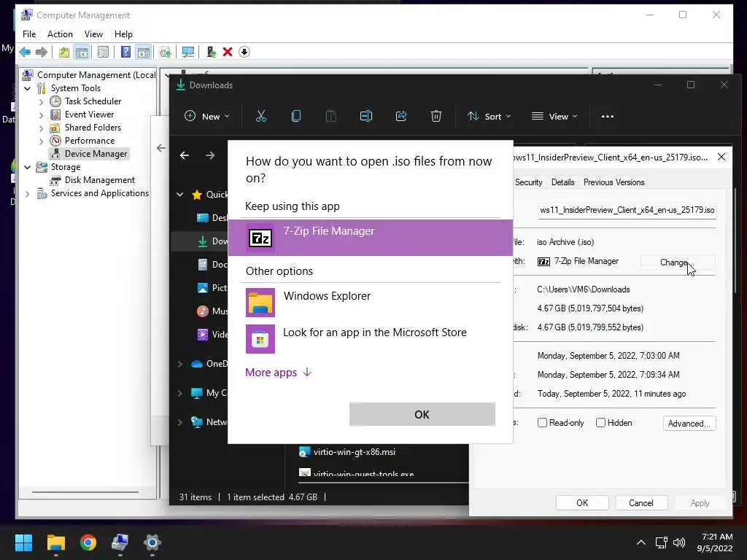Open the Action menu

[60, 34]
